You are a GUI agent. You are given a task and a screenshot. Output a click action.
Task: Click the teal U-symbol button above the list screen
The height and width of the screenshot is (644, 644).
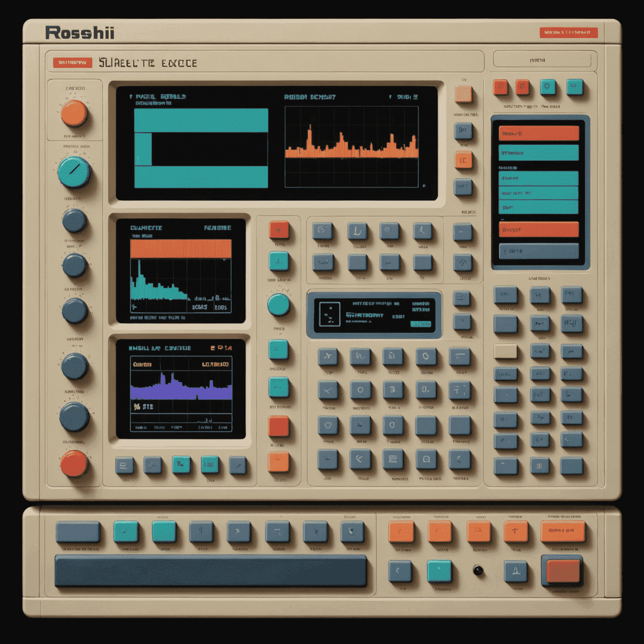pyautogui.click(x=574, y=87)
